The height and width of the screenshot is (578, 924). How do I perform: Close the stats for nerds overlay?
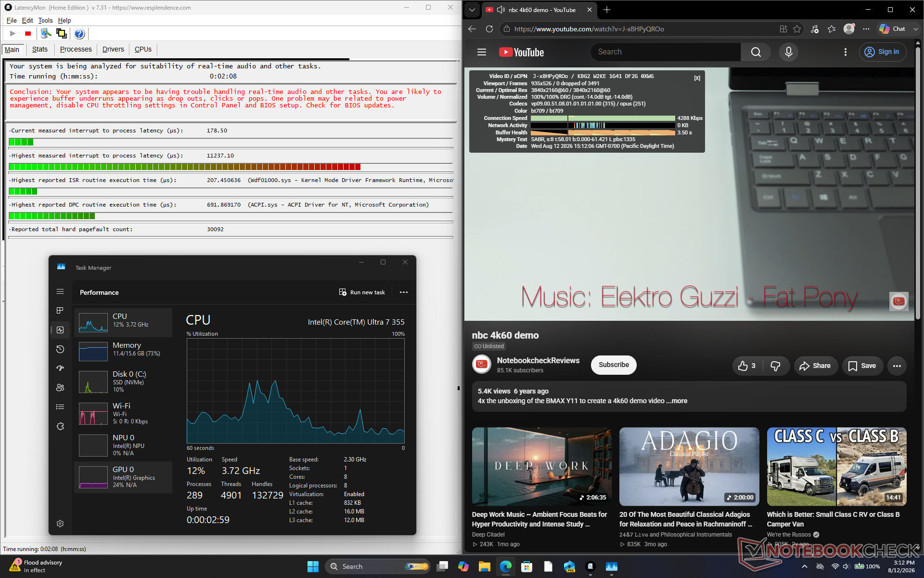tap(697, 78)
